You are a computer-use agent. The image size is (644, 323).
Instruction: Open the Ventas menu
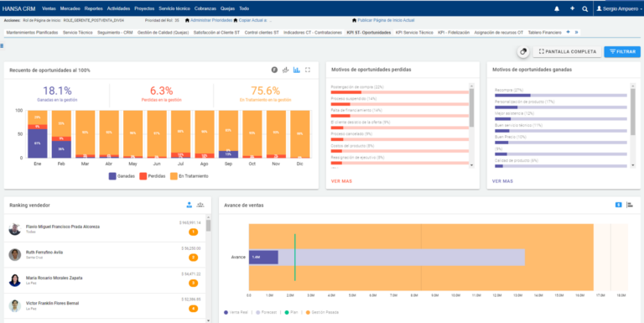point(49,8)
